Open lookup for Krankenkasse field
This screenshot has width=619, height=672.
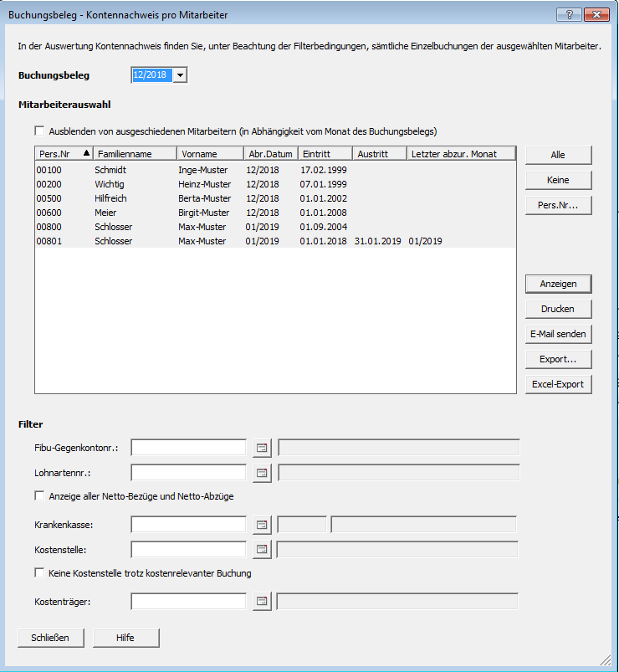pos(262,525)
